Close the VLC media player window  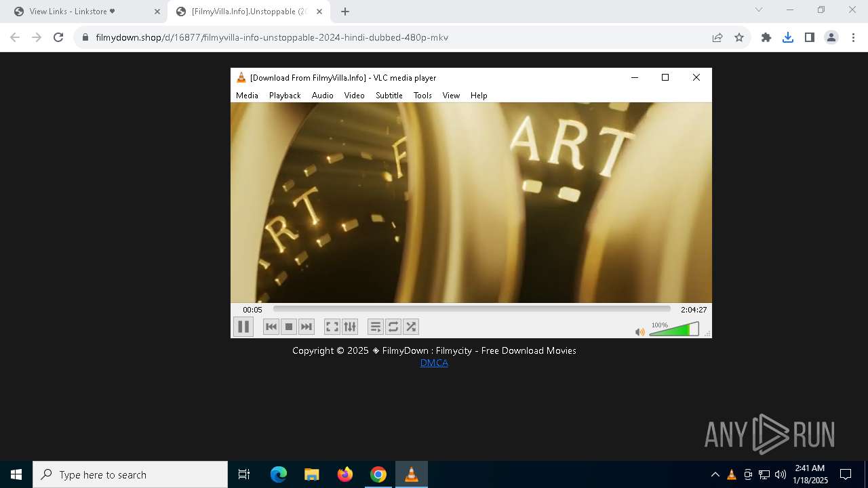pyautogui.click(x=696, y=77)
